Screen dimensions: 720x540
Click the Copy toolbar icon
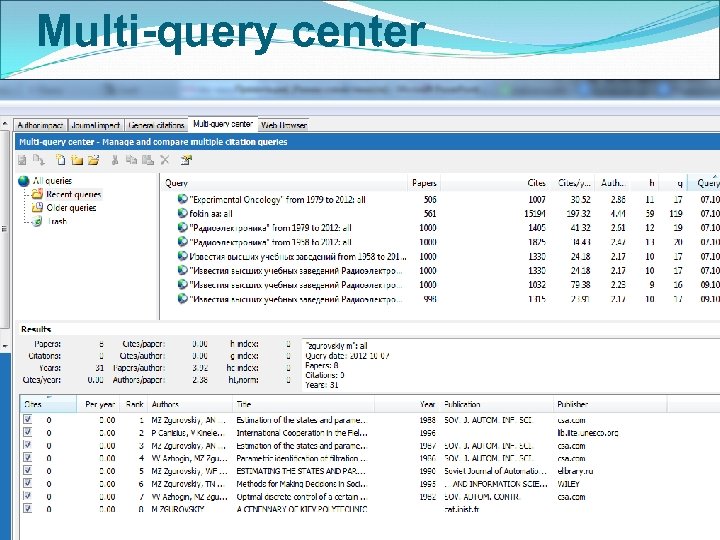click(x=131, y=160)
